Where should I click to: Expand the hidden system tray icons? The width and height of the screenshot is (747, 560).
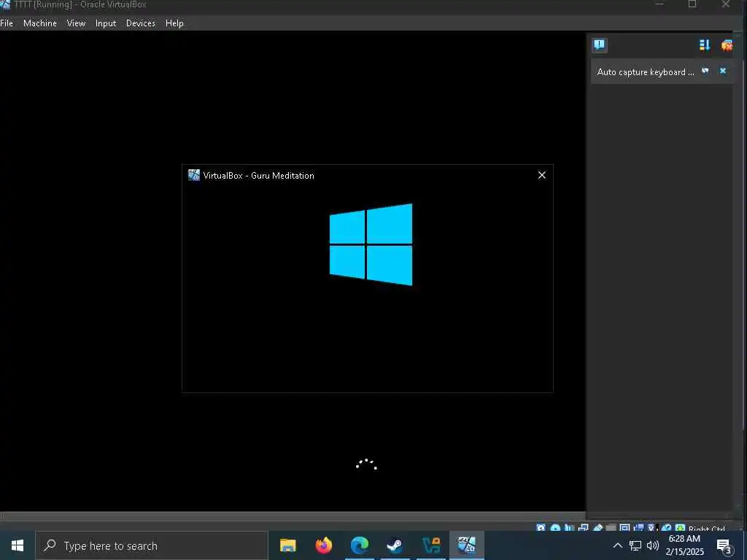click(617, 545)
